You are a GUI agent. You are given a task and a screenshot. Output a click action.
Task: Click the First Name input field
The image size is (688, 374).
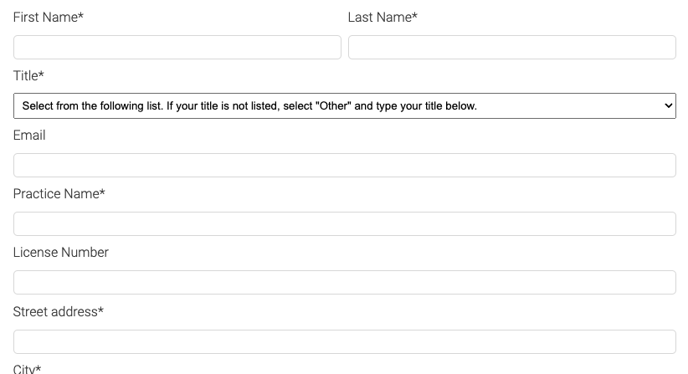click(x=177, y=47)
